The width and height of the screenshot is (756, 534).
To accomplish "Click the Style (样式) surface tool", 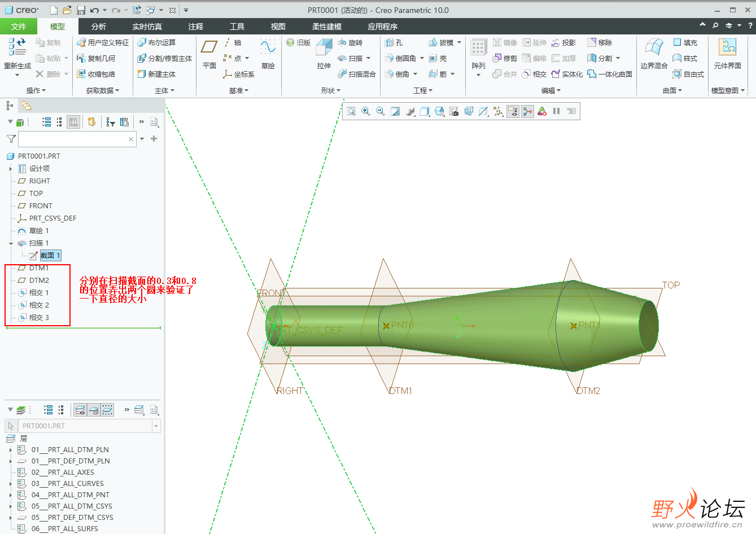I will pyautogui.click(x=685, y=58).
